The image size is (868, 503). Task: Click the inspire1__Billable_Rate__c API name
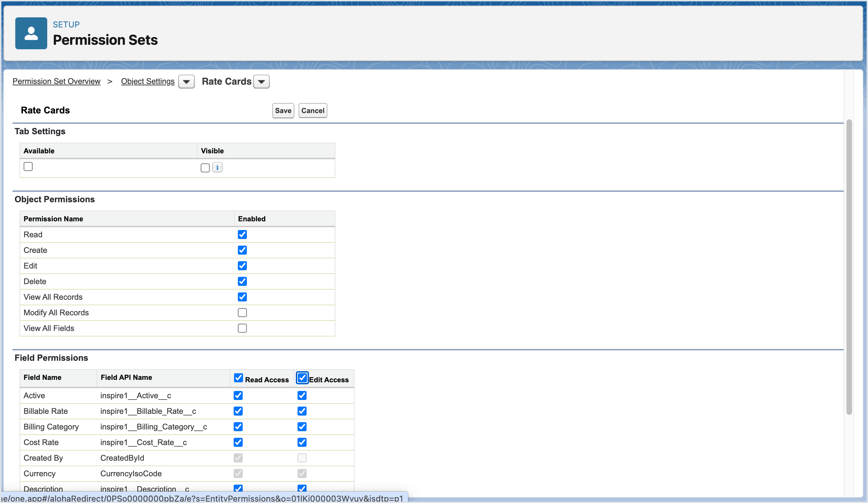148,411
